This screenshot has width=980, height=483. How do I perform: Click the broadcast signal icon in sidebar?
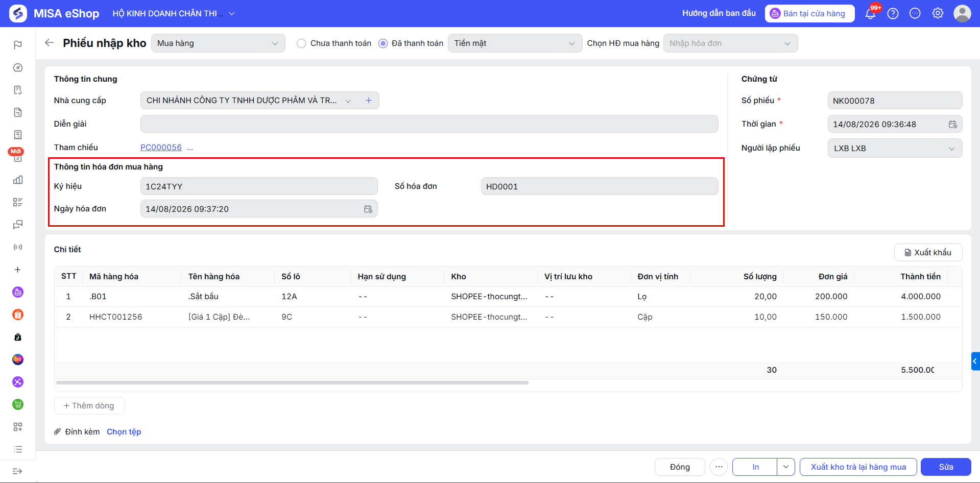18,247
